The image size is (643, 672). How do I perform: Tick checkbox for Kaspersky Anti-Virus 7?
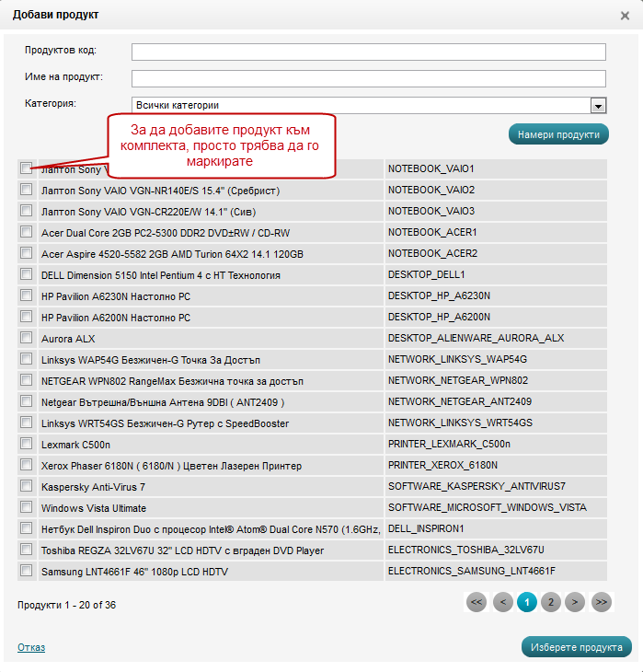coord(26,486)
